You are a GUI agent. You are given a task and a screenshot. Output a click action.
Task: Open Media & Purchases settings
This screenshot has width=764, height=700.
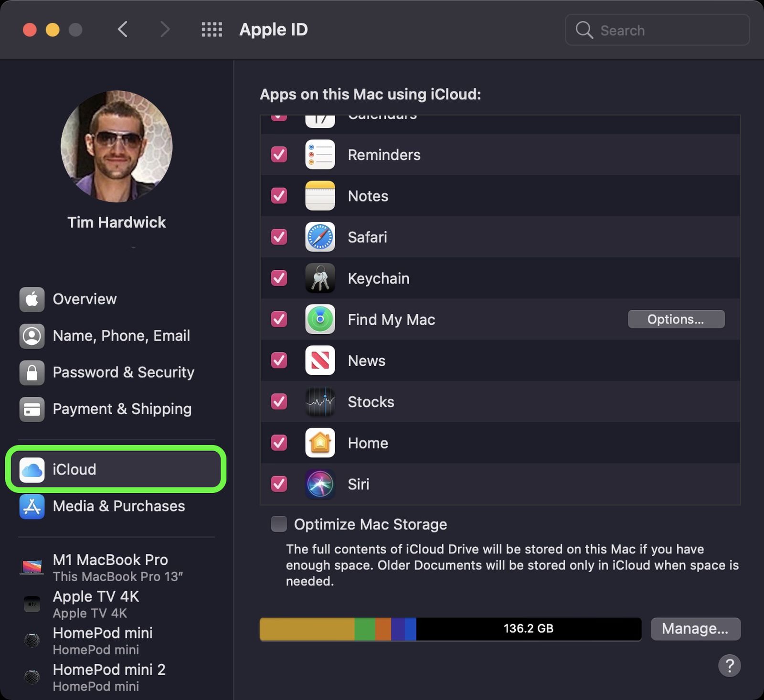tap(118, 506)
